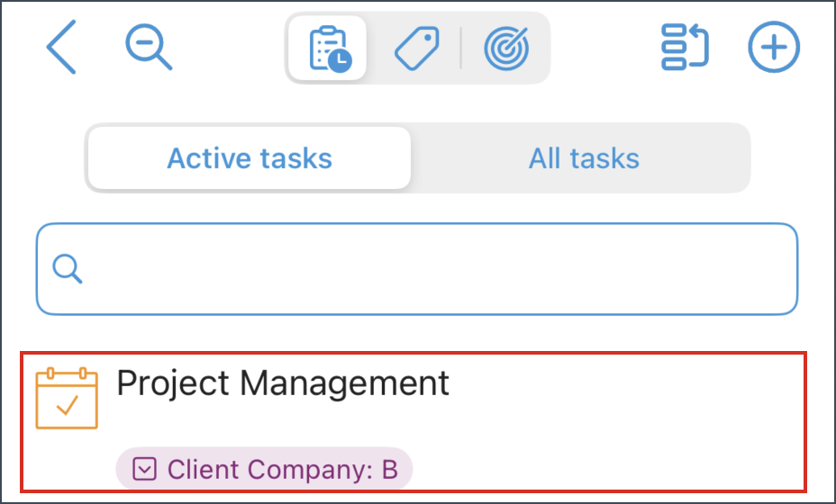The width and height of the screenshot is (836, 504).
Task: Add a new task with plus icon
Action: (774, 47)
